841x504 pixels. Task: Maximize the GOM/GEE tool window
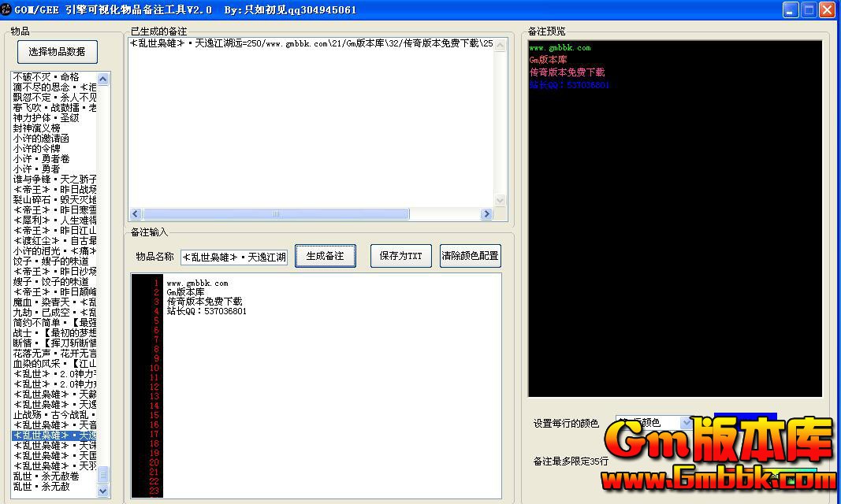pyautogui.click(x=809, y=10)
